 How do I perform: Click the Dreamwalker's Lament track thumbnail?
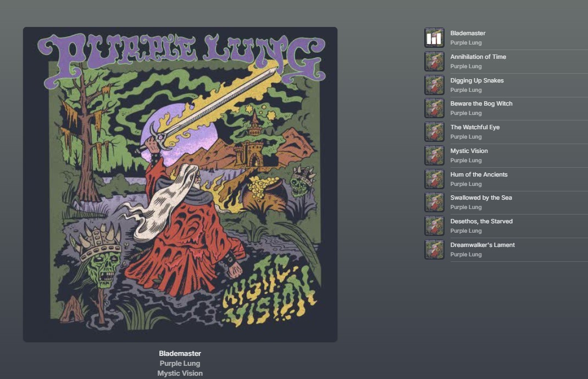tap(434, 250)
